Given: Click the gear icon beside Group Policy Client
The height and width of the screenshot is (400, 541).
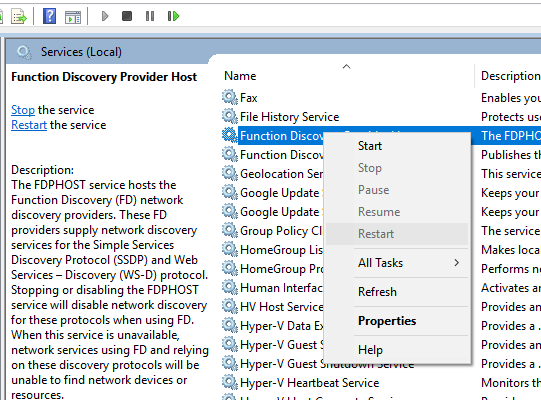Looking at the screenshot, I should (229, 230).
